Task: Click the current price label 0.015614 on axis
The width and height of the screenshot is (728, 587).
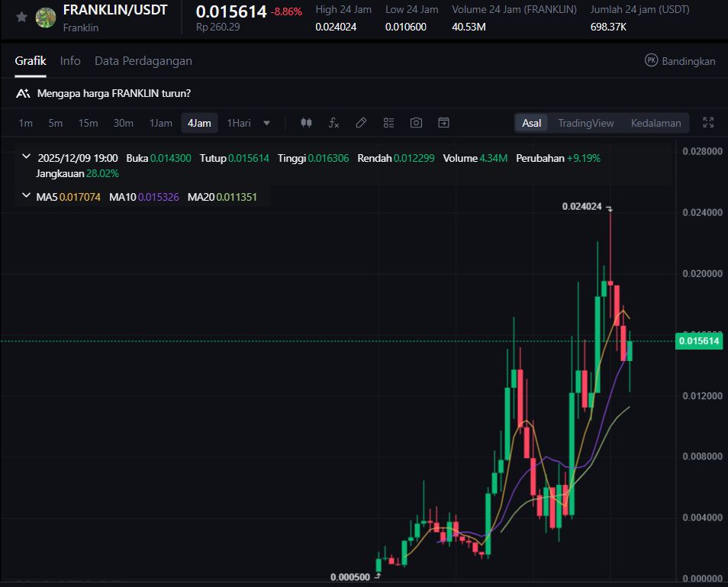Action: [698, 341]
